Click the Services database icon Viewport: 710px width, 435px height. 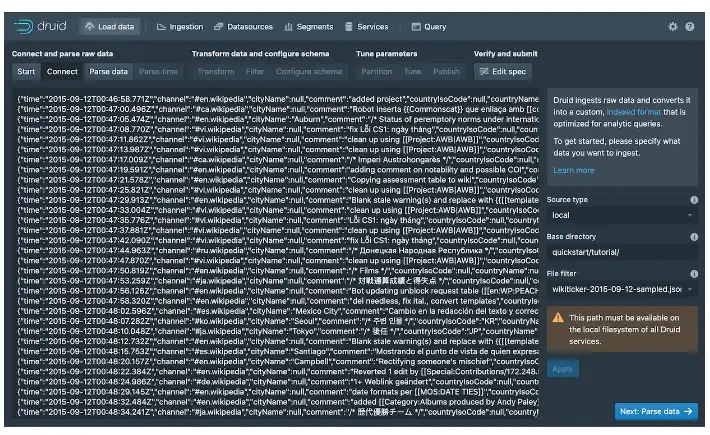[348, 27]
